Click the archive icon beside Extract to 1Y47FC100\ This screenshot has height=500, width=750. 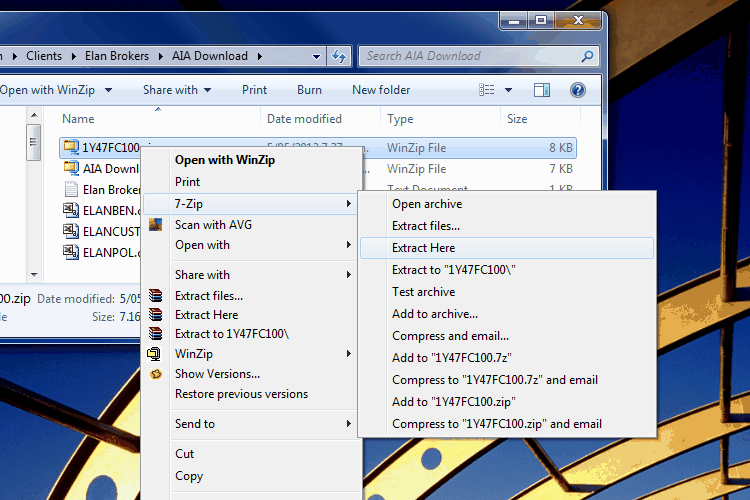click(155, 333)
